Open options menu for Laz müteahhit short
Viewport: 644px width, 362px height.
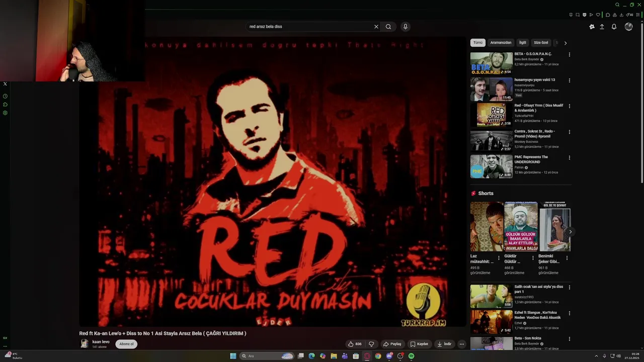point(499,258)
